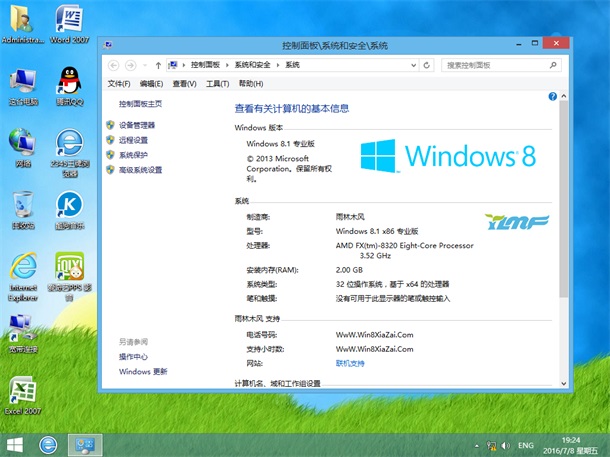The width and height of the screenshot is (610, 457).
Task: Click the help question mark icon
Action: point(551,96)
